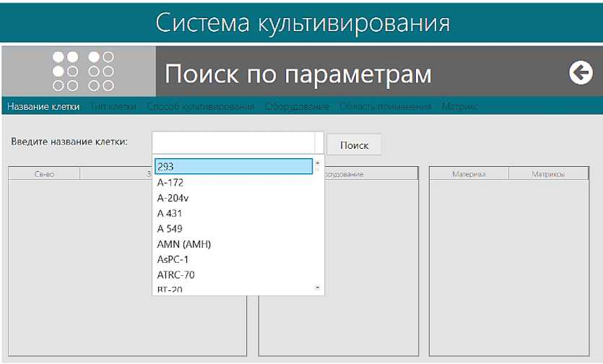Choose A-204v from the list
The height and width of the screenshot is (364, 603).
(x=234, y=198)
